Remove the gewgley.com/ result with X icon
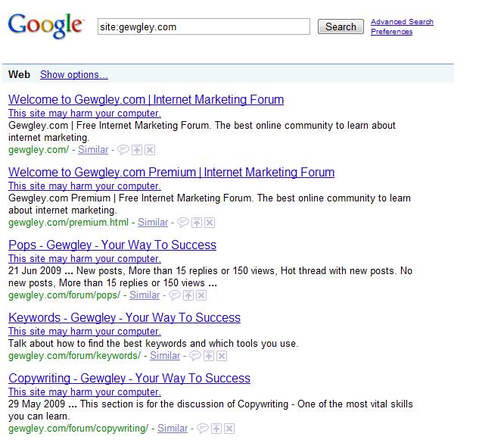Image resolution: width=504 pixels, height=446 pixels. pyautogui.click(x=150, y=150)
